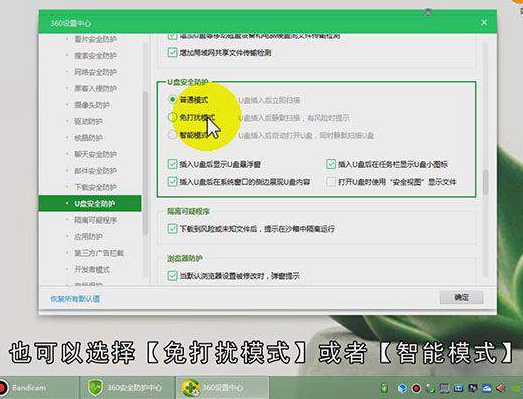Toggle 插入U盘后显示U盘悬浮窗 checkbox
This screenshot has height=399, width=523.
pyautogui.click(x=172, y=164)
